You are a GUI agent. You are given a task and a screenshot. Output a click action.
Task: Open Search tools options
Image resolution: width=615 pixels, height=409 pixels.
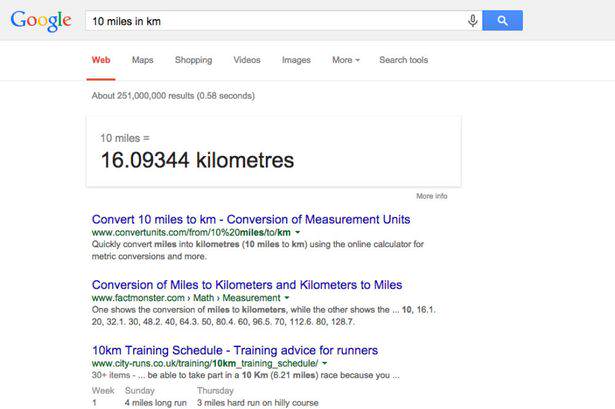coord(403,60)
